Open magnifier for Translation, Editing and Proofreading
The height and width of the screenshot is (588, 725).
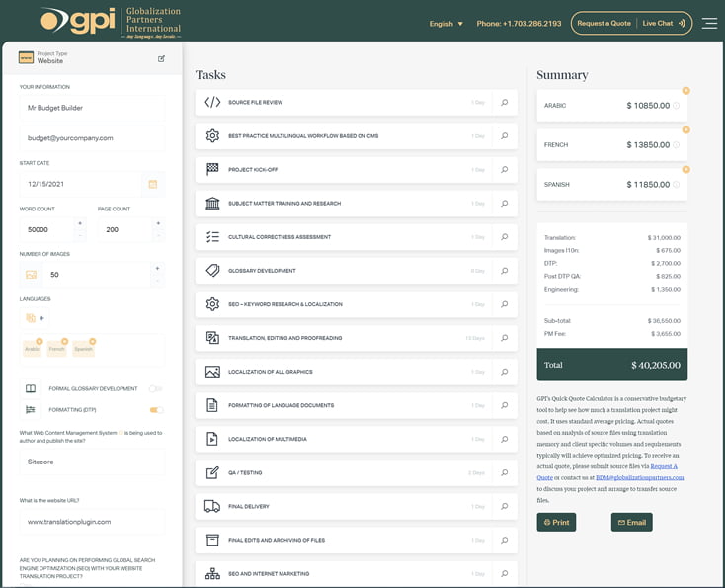(505, 338)
